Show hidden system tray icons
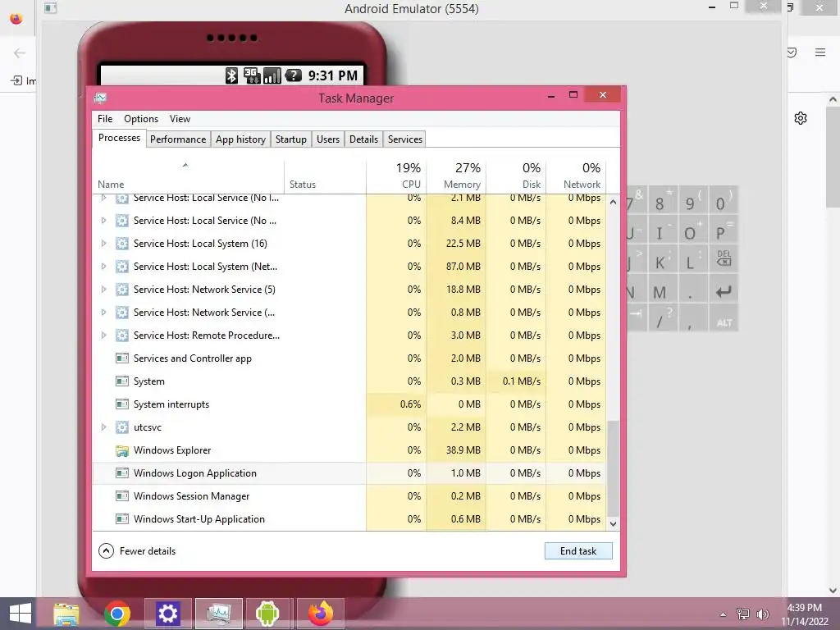This screenshot has height=630, width=840. pos(724,614)
